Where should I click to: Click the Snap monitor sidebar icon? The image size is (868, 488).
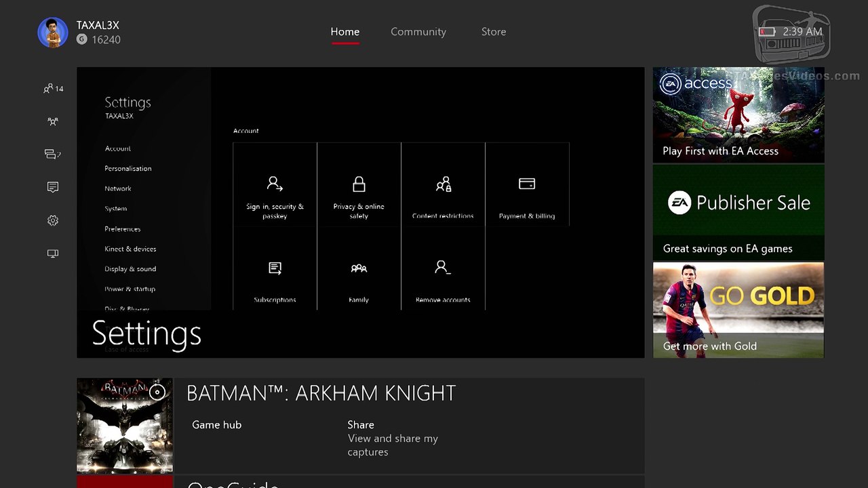pos(53,253)
